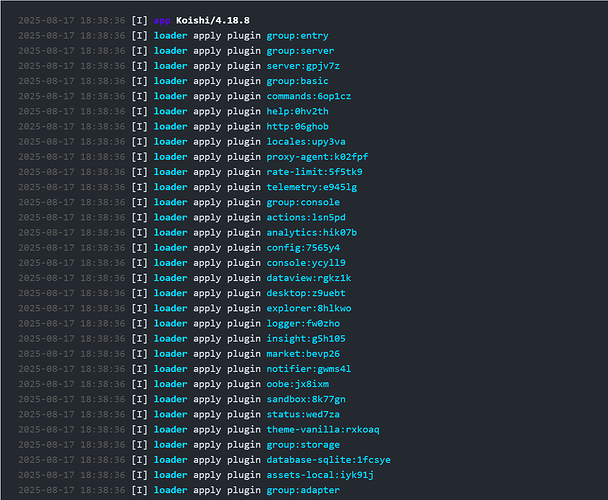Click plugin name oobe:jx8ixm

point(297,384)
